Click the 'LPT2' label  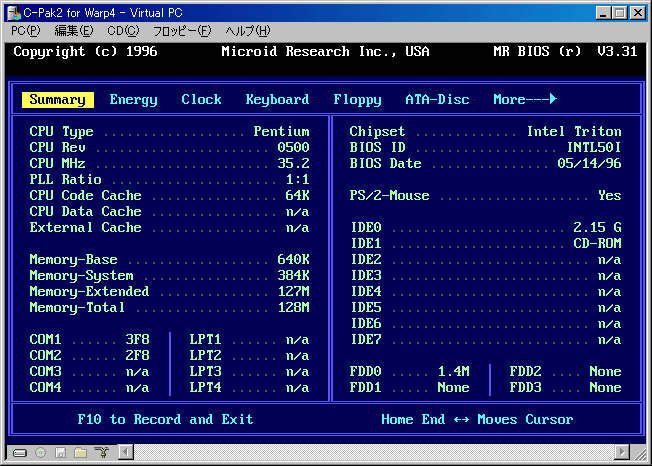coord(205,355)
